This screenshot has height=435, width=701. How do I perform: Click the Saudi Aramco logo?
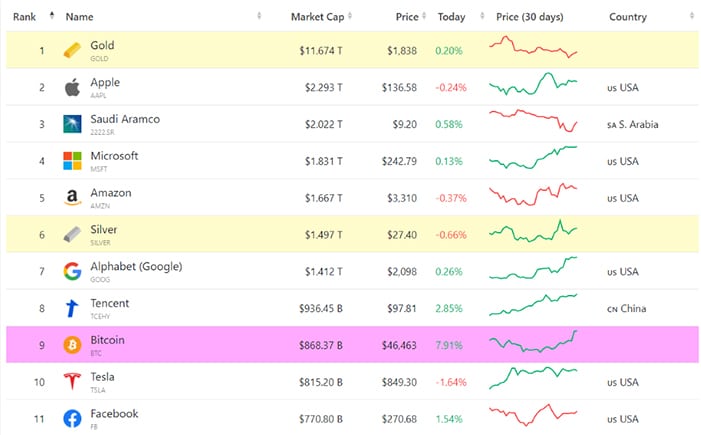(x=72, y=124)
